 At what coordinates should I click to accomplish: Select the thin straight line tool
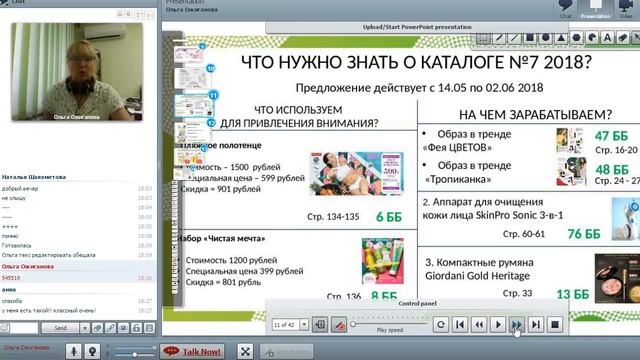(515, 38)
